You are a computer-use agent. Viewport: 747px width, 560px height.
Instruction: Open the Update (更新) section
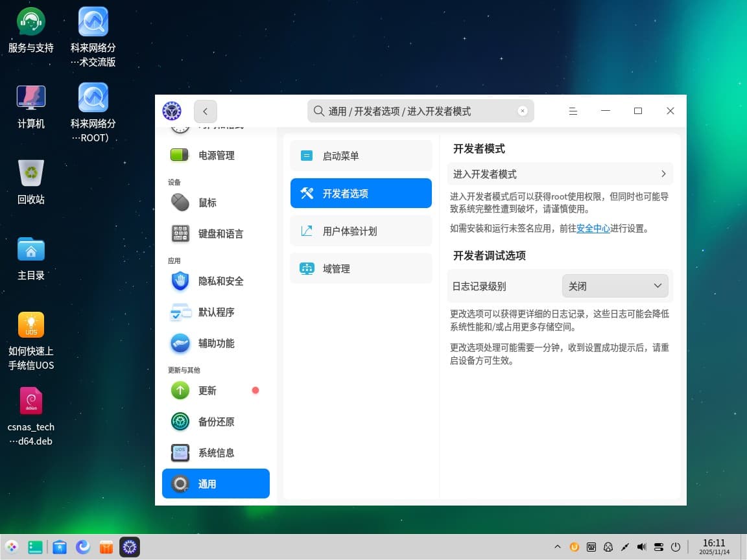pos(207,391)
